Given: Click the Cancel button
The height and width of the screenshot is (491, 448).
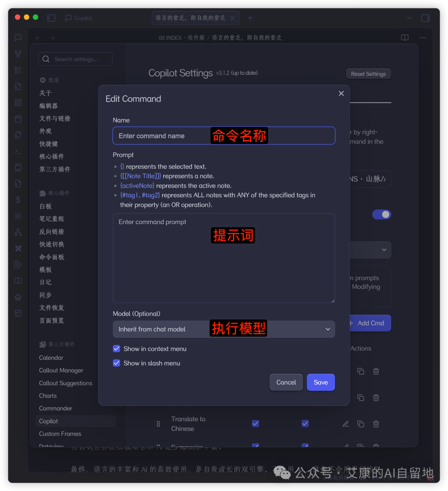Looking at the screenshot, I should [x=286, y=382].
